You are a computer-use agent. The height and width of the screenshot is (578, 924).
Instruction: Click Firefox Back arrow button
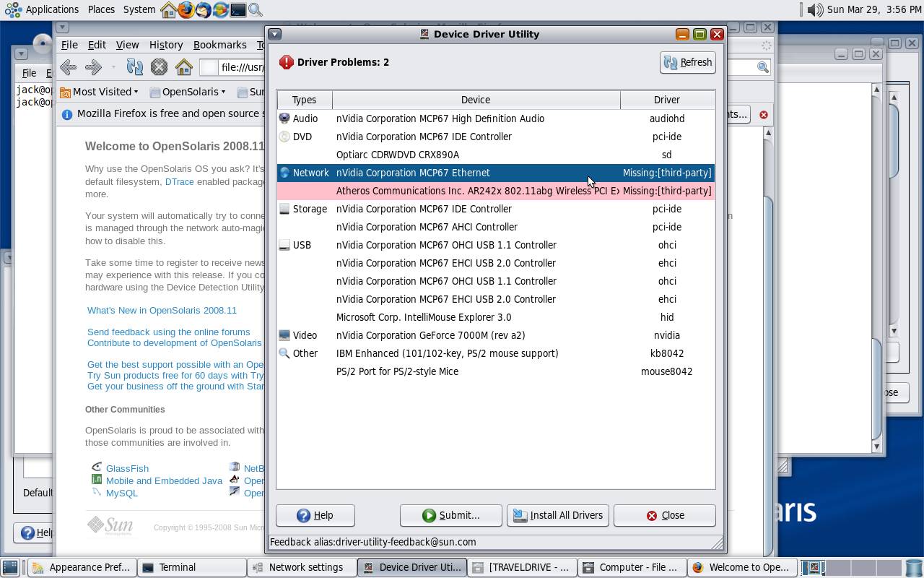69,67
